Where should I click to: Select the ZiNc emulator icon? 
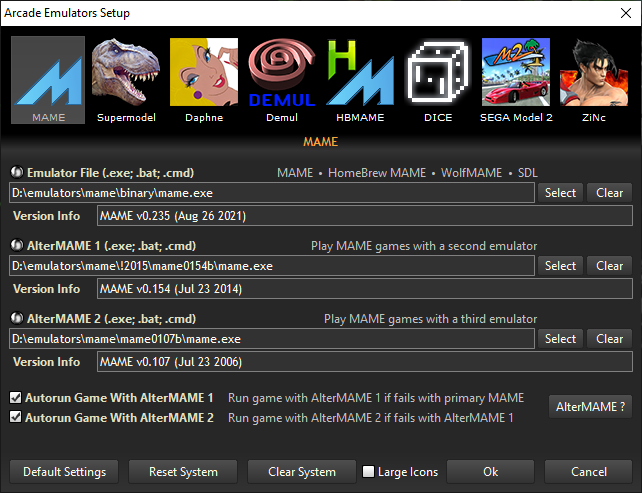(594, 80)
